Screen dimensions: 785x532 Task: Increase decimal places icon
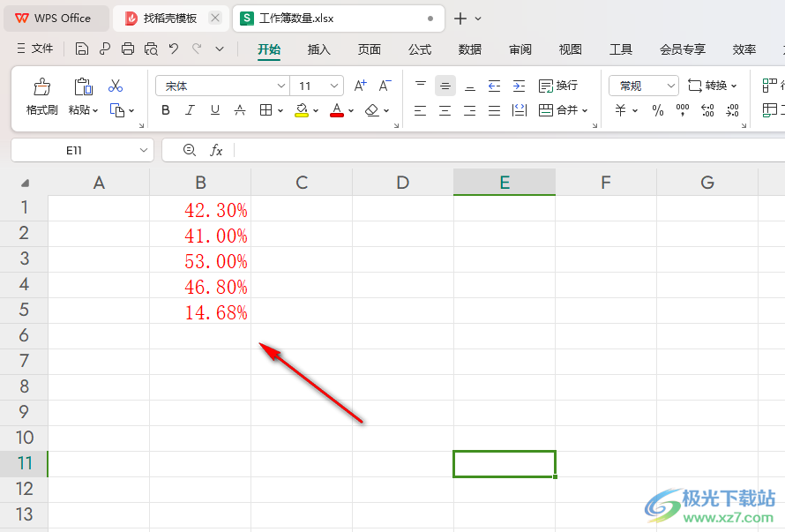[x=707, y=110]
